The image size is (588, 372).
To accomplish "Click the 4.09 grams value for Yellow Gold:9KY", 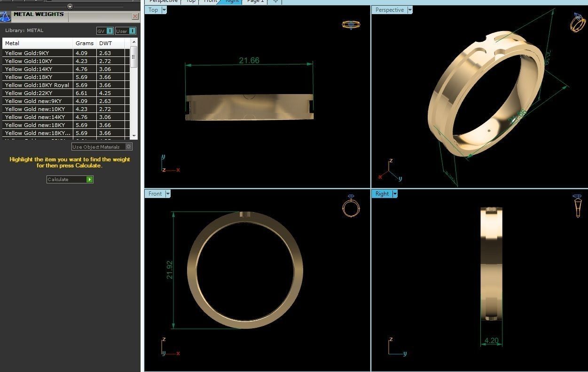I will click(81, 53).
